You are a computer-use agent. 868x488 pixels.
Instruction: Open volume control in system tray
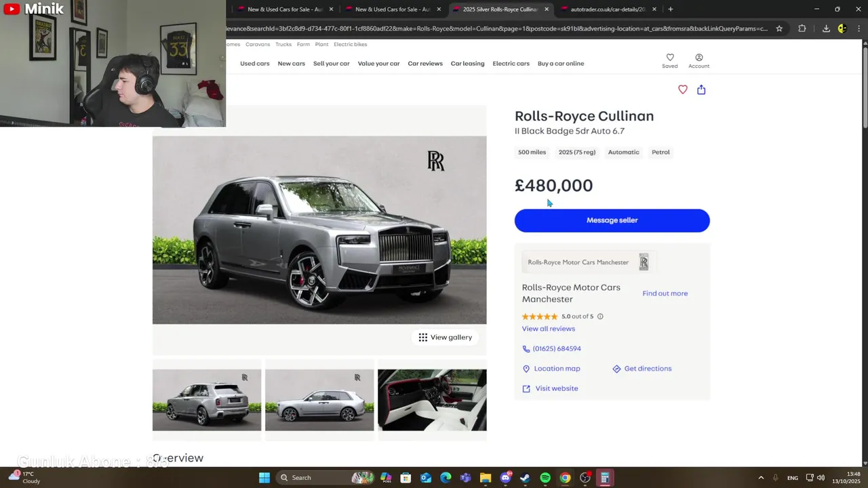(x=821, y=478)
